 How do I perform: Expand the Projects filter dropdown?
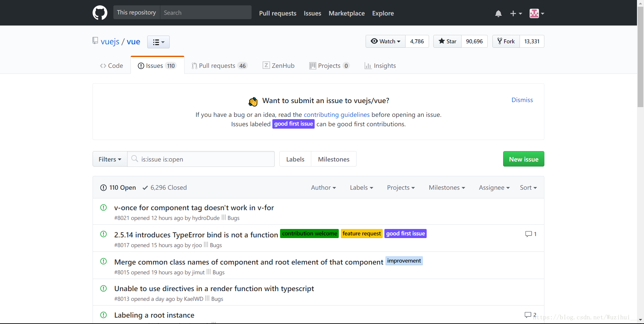point(401,187)
